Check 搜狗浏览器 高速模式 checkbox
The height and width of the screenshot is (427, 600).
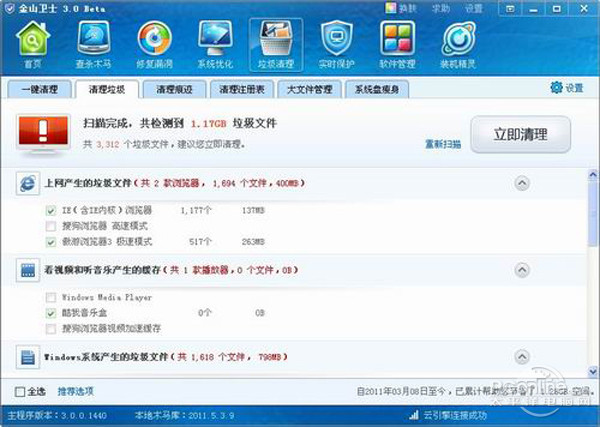coord(51,226)
